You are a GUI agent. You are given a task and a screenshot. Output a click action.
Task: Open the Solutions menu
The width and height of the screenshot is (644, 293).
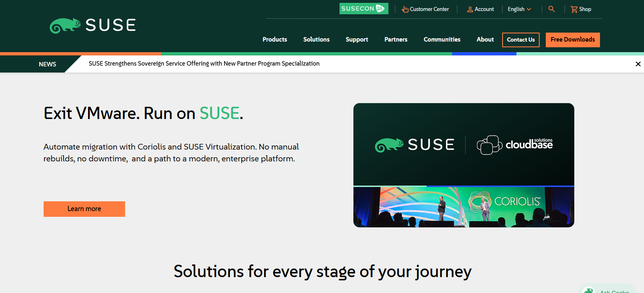coord(316,40)
